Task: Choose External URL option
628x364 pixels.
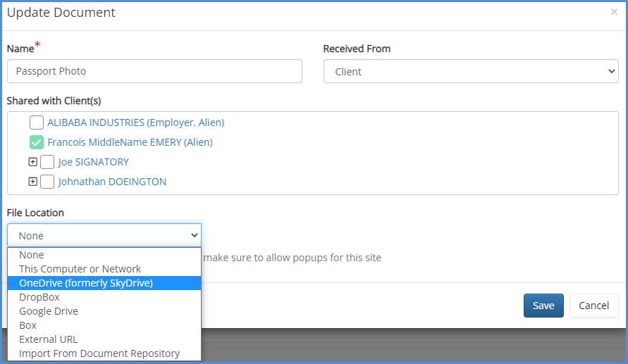Action: click(x=49, y=339)
